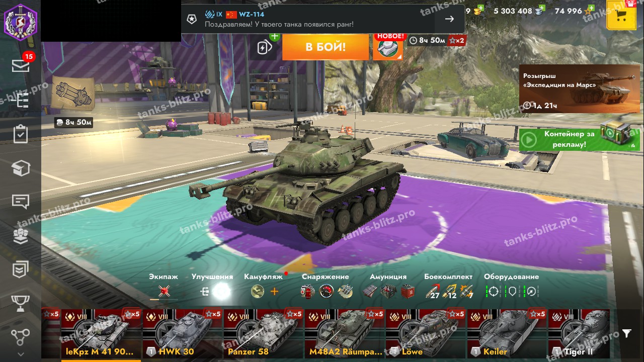Click the В БОЙ! battle button

326,47
